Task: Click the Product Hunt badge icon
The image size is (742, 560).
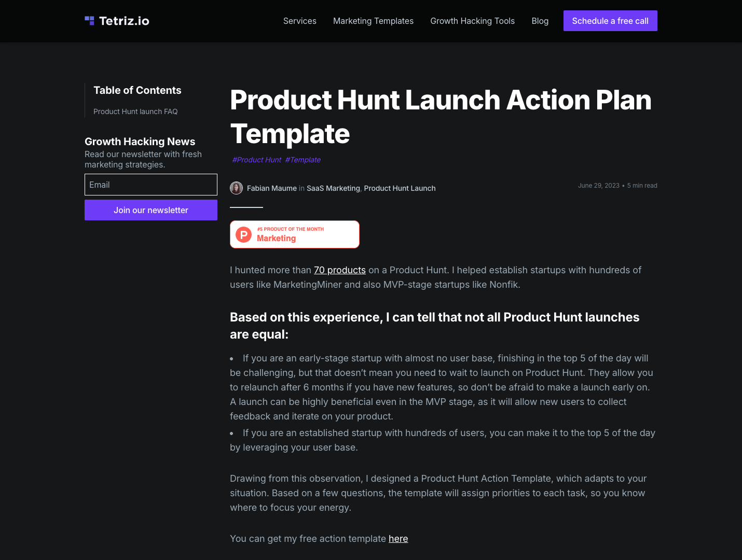Action: coord(243,234)
